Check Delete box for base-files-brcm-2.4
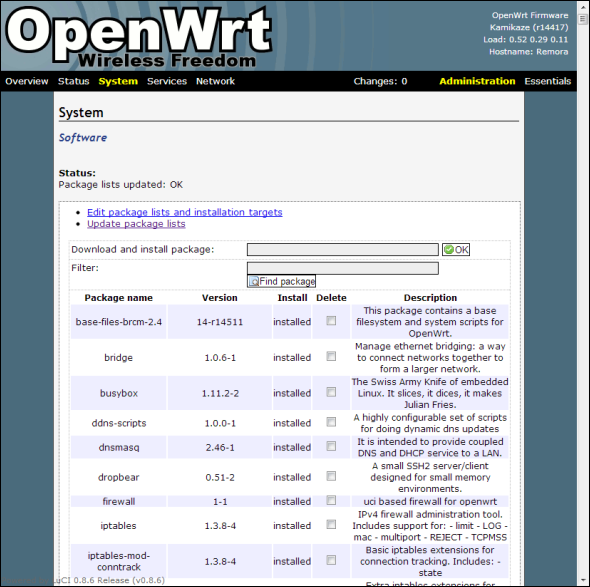This screenshot has height=587, width=590. (331, 321)
